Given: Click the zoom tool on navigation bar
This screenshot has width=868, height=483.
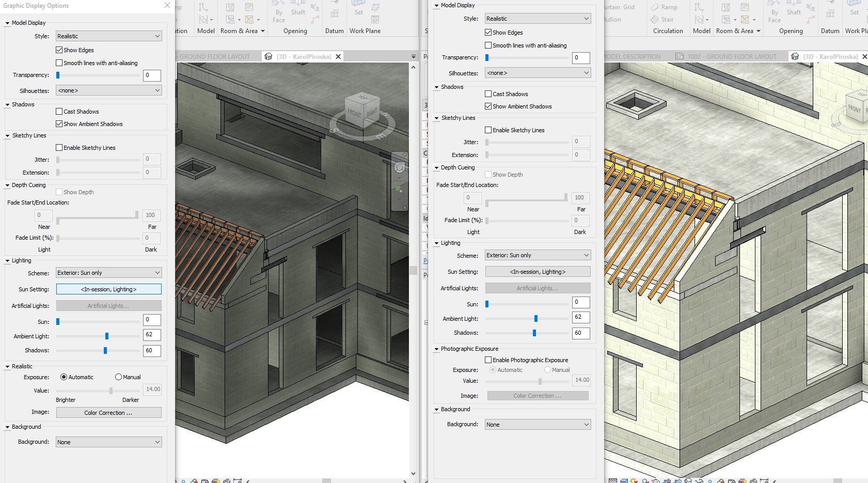Looking at the screenshot, I should (x=399, y=189).
